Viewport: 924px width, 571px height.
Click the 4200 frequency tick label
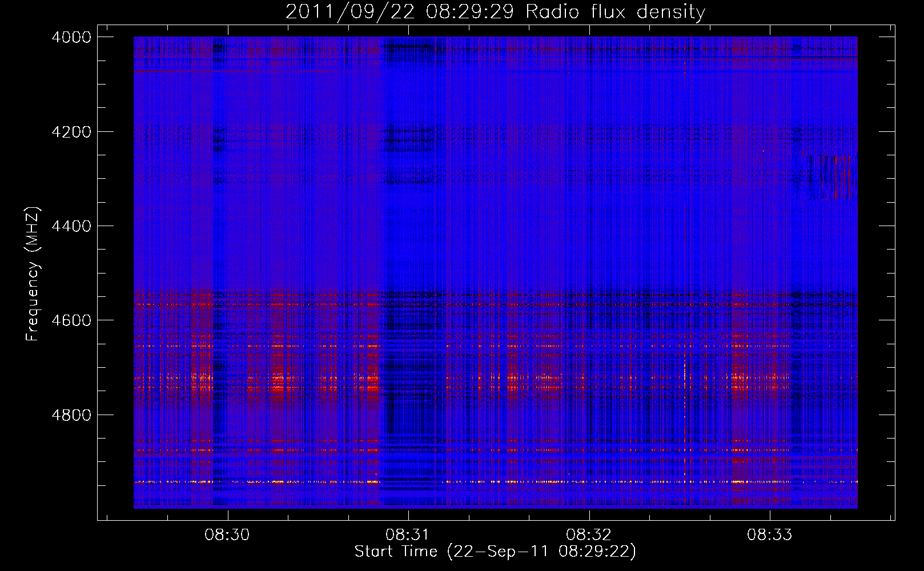[x=71, y=132]
